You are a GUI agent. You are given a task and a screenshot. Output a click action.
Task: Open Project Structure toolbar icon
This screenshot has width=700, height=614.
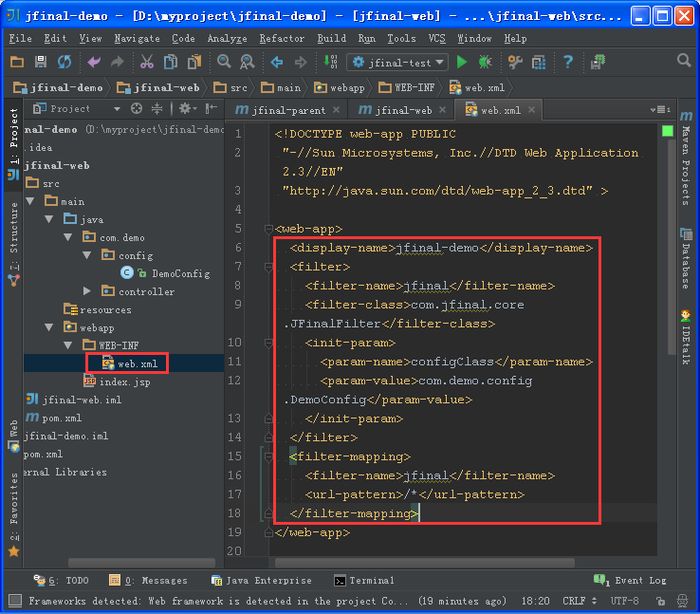click(x=538, y=62)
